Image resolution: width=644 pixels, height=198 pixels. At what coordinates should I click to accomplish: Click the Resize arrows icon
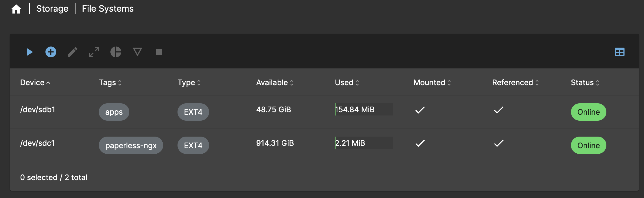94,52
